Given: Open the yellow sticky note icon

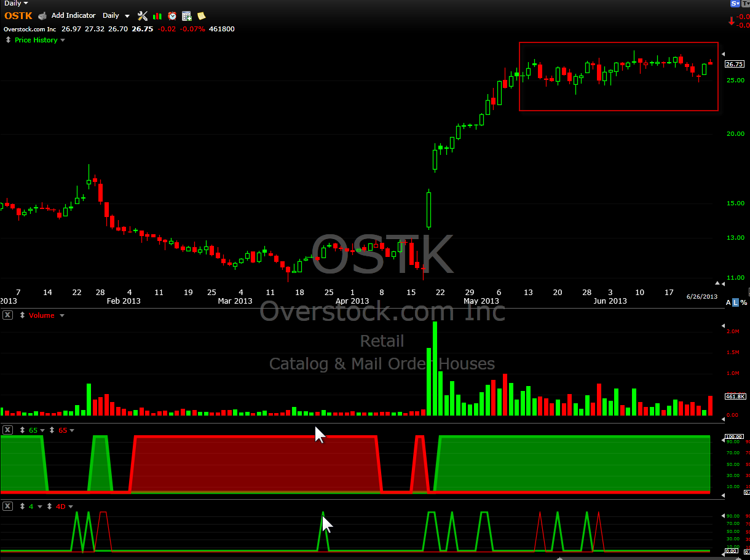Looking at the screenshot, I should 201,16.
